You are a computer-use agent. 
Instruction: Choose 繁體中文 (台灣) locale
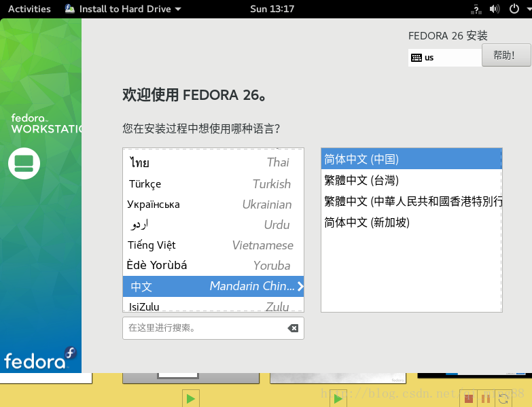(x=411, y=180)
